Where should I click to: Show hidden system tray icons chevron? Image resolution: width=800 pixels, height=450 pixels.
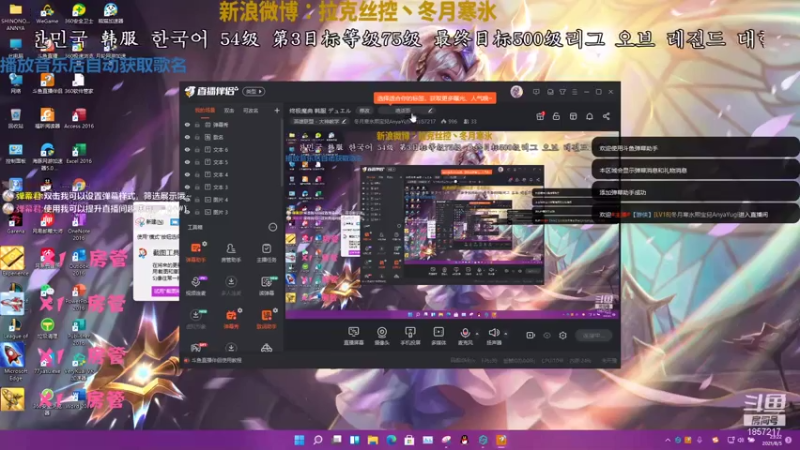667,440
